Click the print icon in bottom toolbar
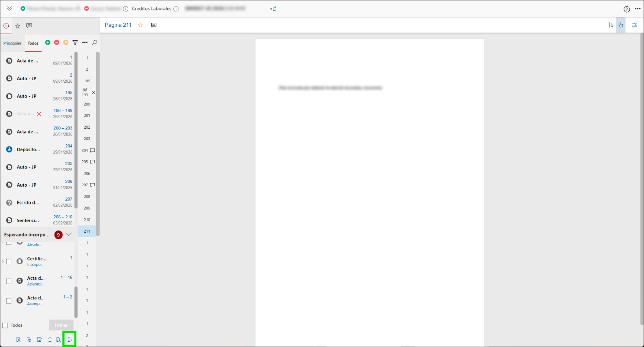Image resolution: width=644 pixels, height=347 pixels. (x=69, y=340)
